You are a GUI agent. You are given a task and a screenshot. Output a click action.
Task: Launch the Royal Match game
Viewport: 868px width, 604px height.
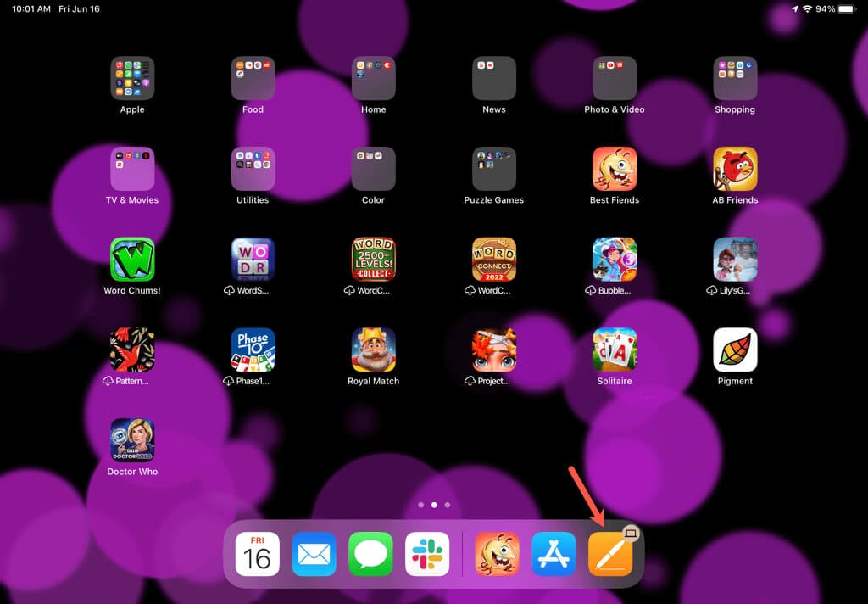[x=374, y=350]
